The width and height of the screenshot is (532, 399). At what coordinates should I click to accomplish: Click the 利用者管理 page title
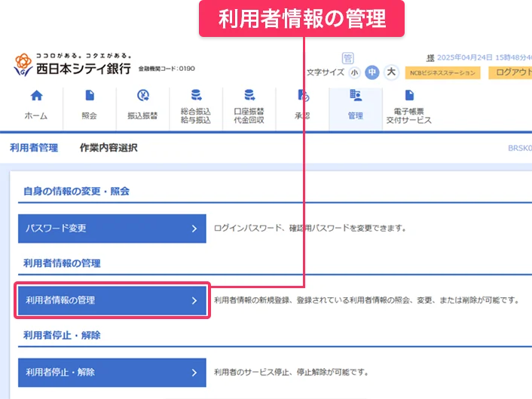tap(34, 148)
